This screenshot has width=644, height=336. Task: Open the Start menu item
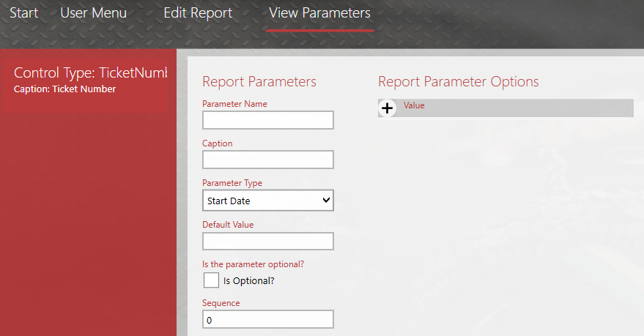24,13
